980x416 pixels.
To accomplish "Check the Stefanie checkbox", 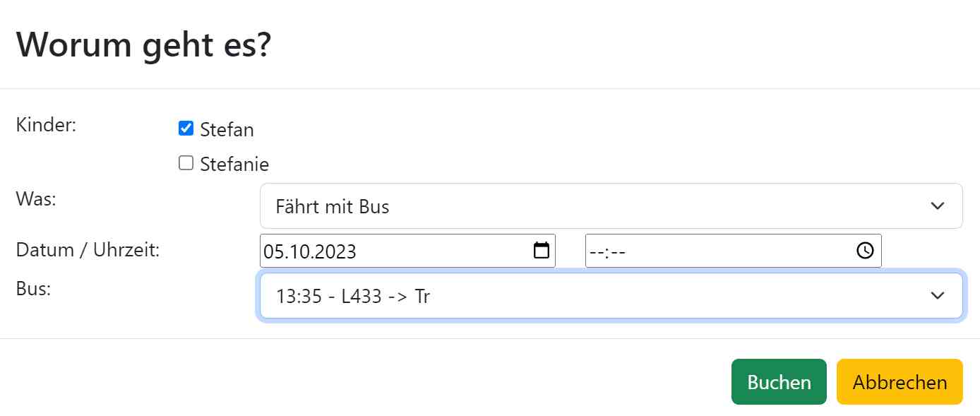I will 186,162.
